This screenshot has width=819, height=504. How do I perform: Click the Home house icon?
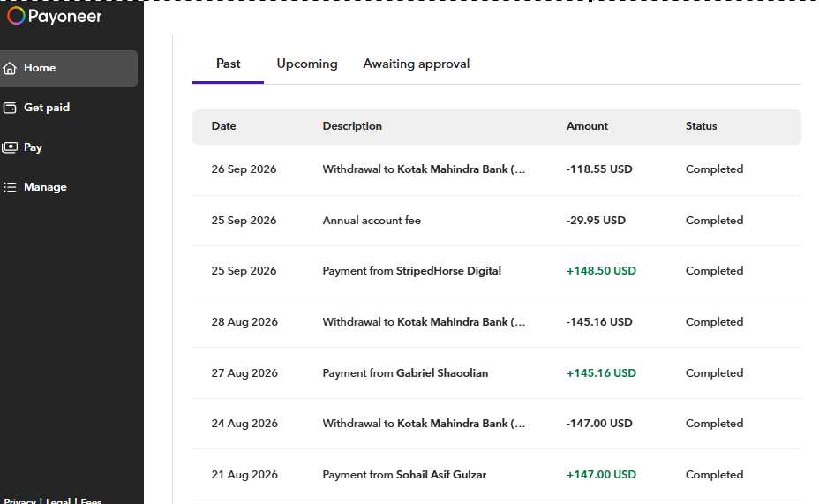pos(10,68)
